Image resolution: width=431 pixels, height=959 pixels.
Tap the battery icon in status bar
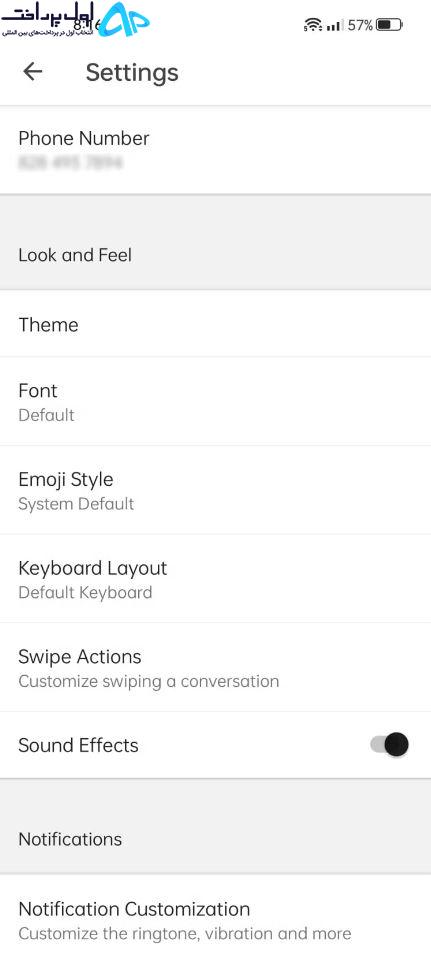tap(389, 25)
